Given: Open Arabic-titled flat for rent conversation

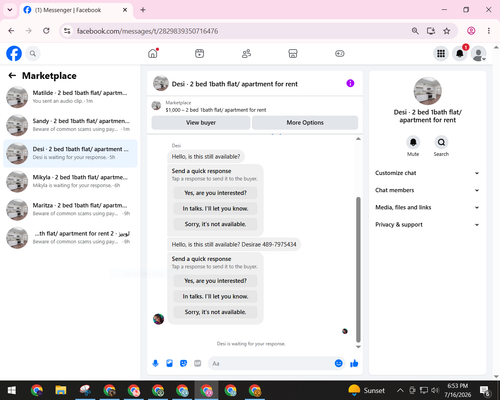Looking at the screenshot, I should click(70, 238).
